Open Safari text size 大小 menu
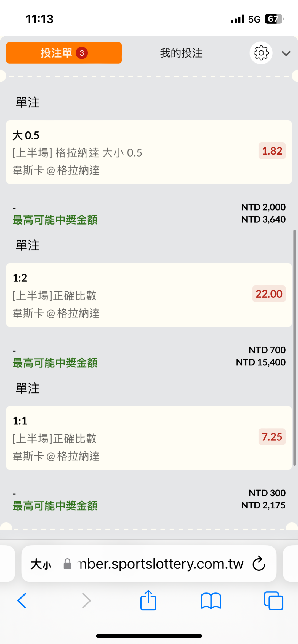This screenshot has width=298, height=644. point(41,564)
